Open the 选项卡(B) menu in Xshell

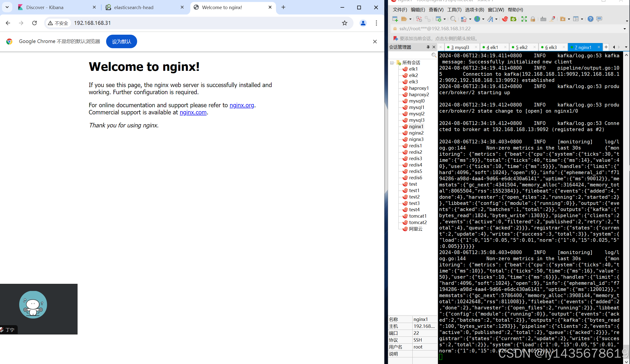(474, 10)
